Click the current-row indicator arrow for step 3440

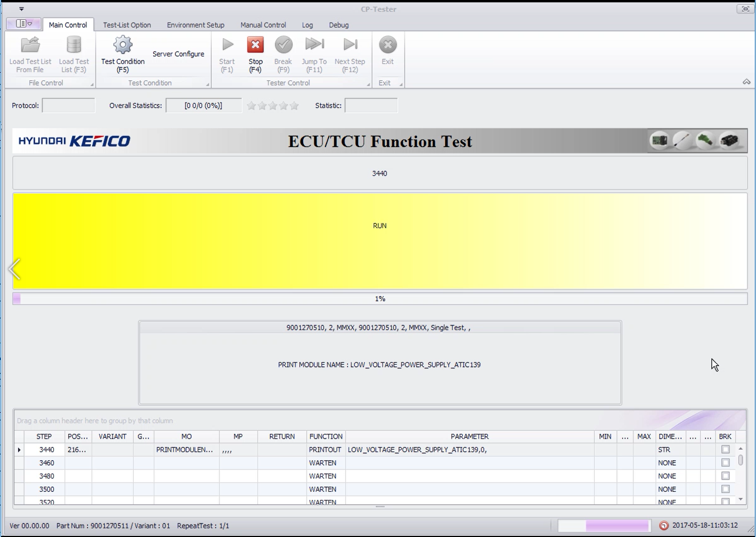19,450
